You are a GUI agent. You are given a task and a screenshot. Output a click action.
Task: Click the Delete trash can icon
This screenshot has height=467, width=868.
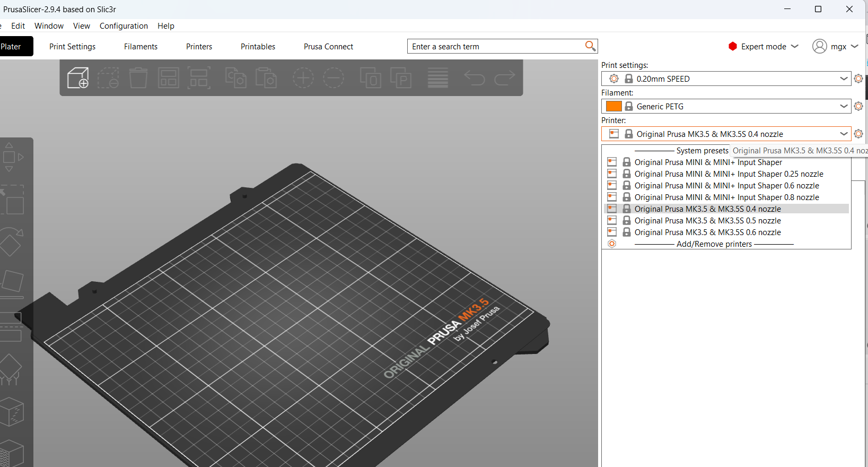pyautogui.click(x=138, y=78)
